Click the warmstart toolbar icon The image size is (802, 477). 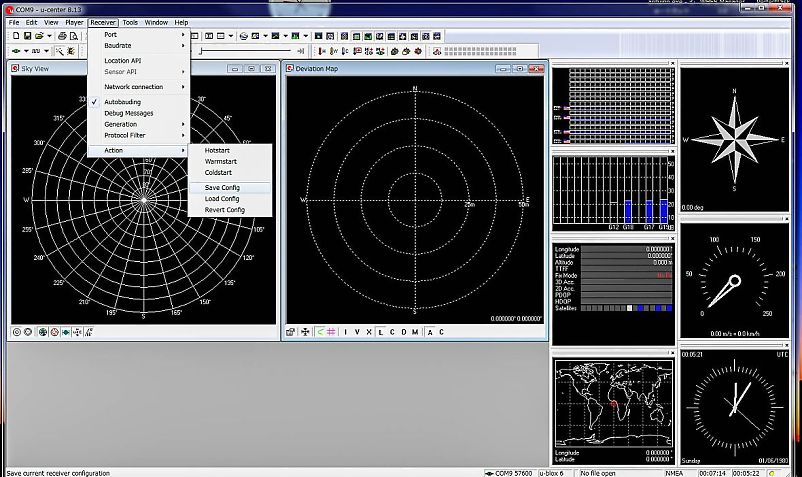pos(333,51)
